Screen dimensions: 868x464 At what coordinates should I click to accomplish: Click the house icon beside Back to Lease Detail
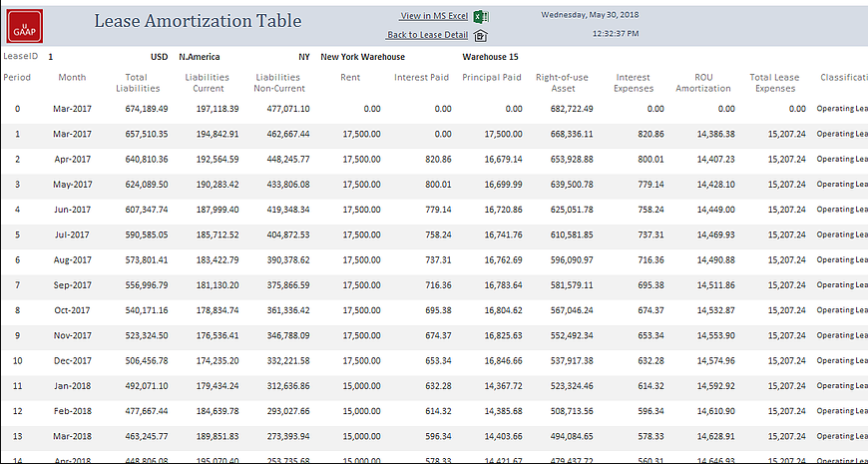tap(480, 36)
